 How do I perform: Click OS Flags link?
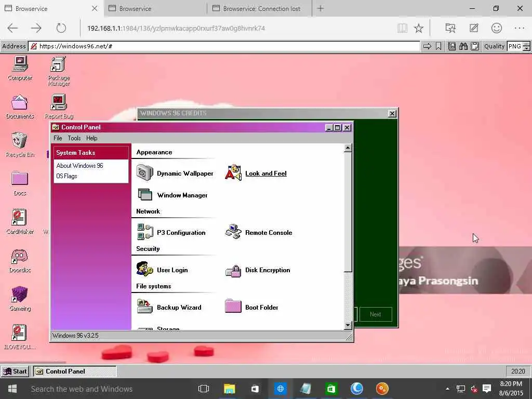[66, 176]
